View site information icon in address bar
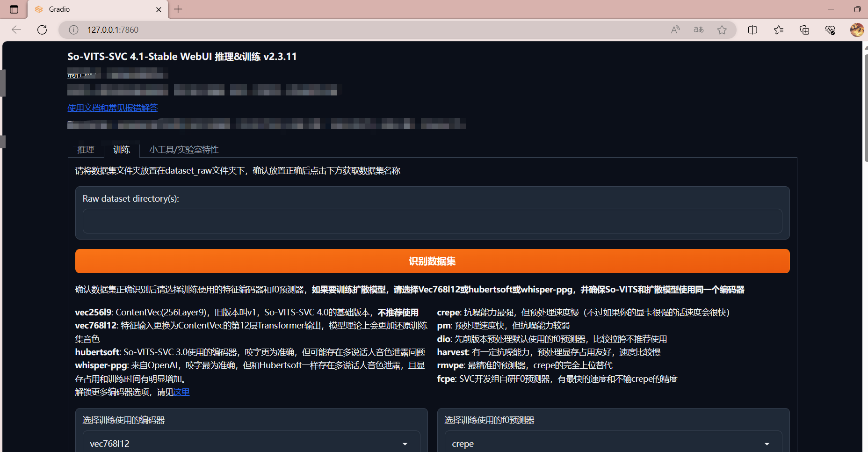The height and width of the screenshot is (452, 868). click(73, 30)
